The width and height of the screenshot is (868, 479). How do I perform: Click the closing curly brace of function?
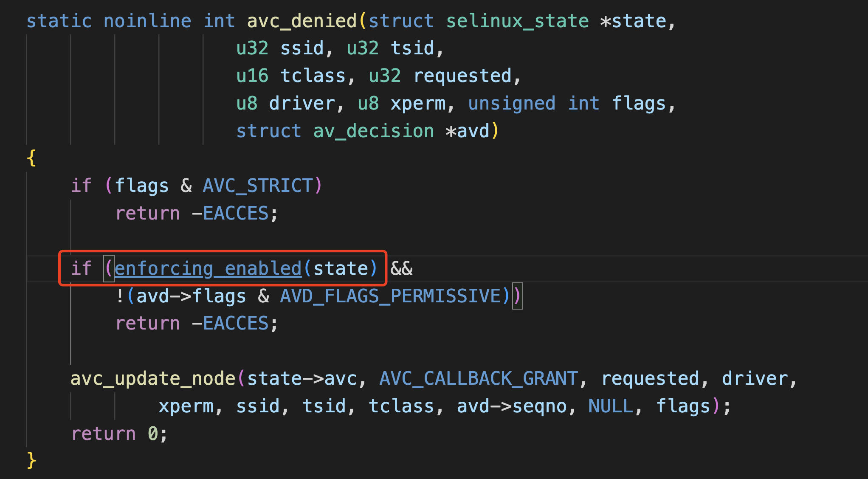31,460
